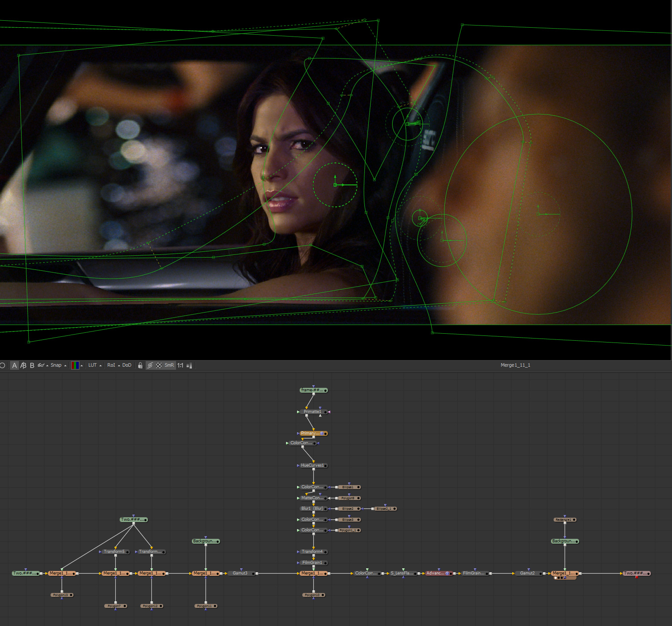Screen dimensions: 672x626
Task: Select the Polygon7 mask node
Action: pyautogui.click(x=115, y=606)
